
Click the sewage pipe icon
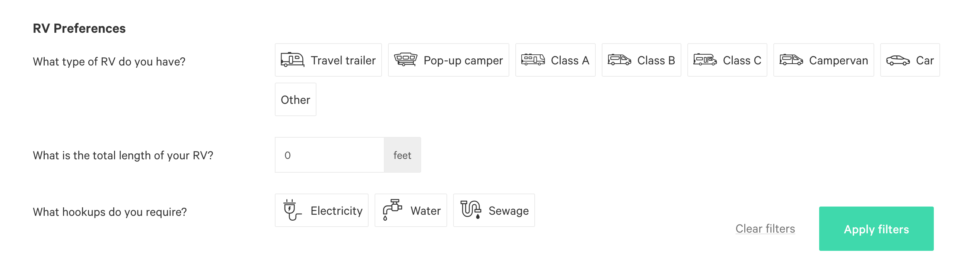point(471,210)
